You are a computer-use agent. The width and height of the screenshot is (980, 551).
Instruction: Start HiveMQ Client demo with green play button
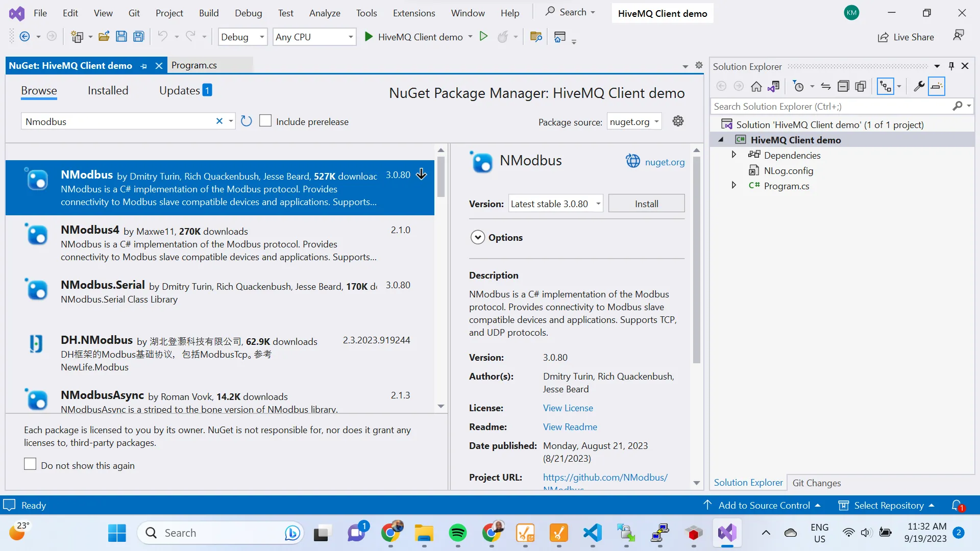(x=369, y=37)
